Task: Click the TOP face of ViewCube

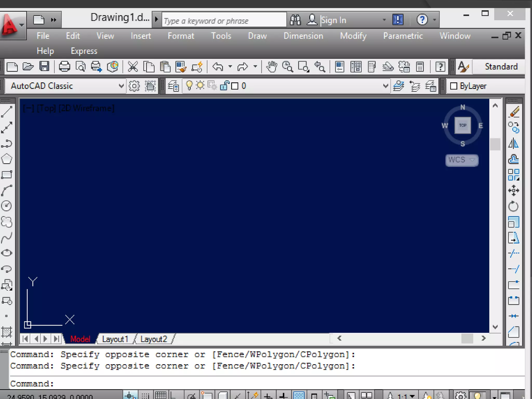Action: pos(463,125)
